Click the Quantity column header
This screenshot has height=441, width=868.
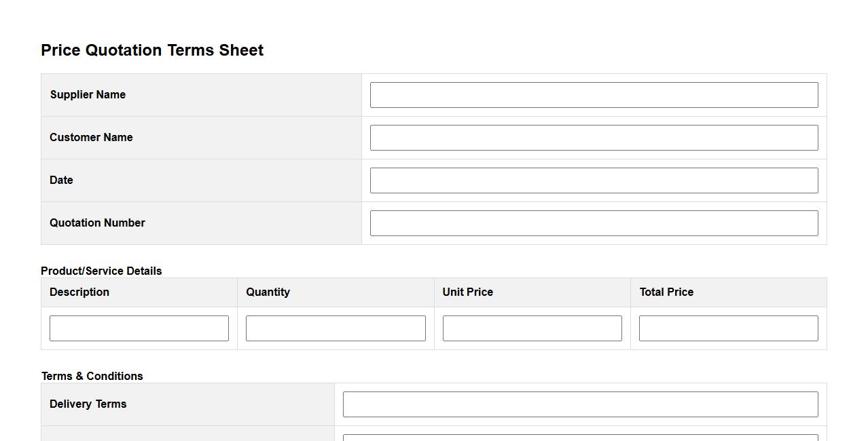[268, 292]
